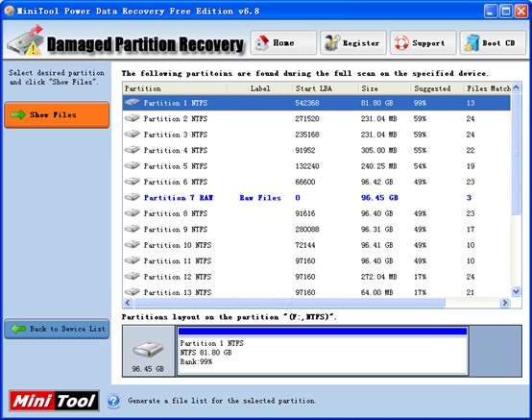Open the Home page button

tap(283, 43)
